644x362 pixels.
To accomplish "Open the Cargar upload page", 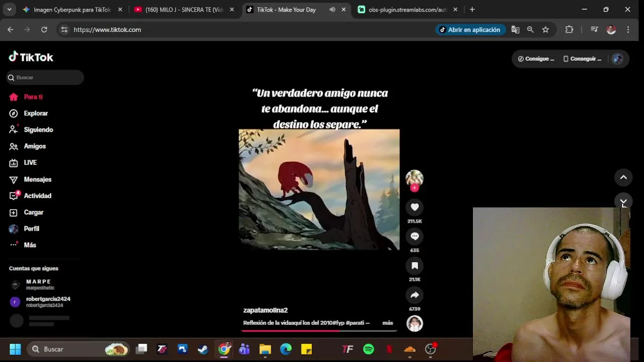I will (34, 212).
